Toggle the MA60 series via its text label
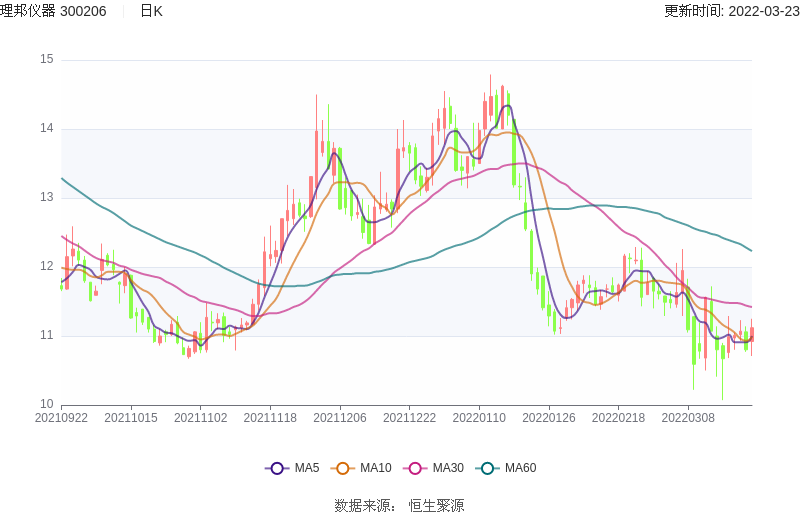 [520, 468]
